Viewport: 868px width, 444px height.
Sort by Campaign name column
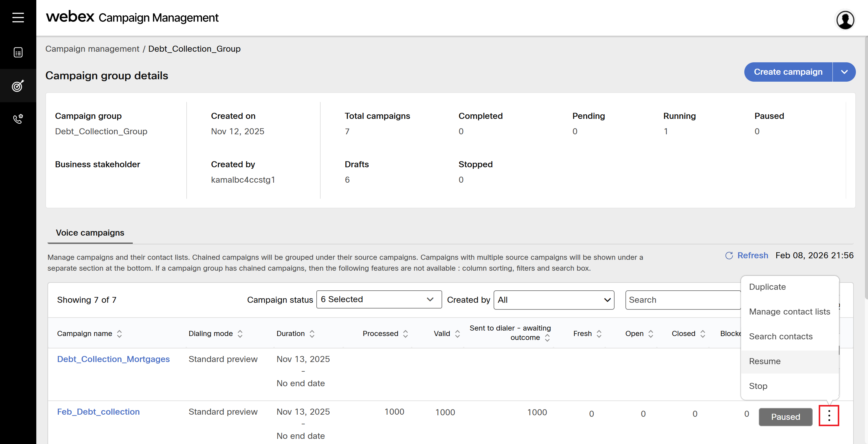coord(119,334)
